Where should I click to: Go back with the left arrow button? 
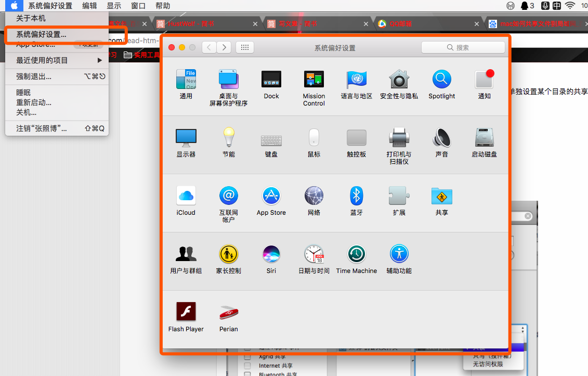coord(209,47)
